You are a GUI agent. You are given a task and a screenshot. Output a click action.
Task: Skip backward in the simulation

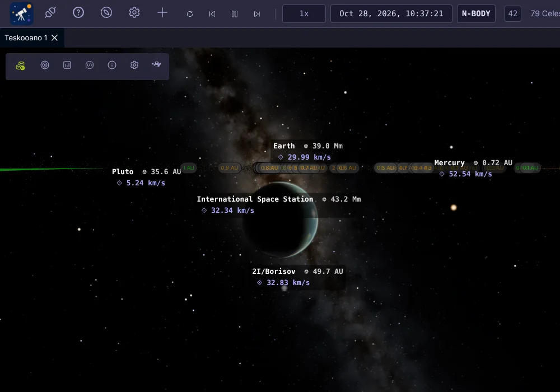pyautogui.click(x=212, y=14)
